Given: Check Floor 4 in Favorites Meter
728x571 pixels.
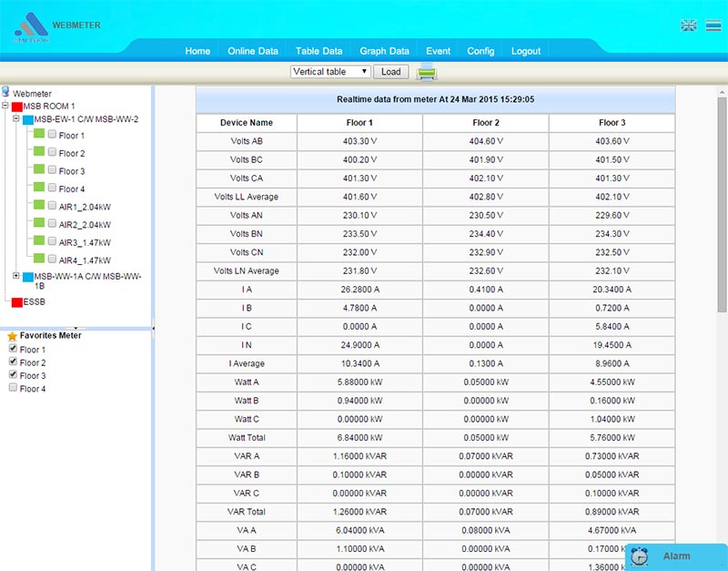Looking at the screenshot, I should 13,387.
